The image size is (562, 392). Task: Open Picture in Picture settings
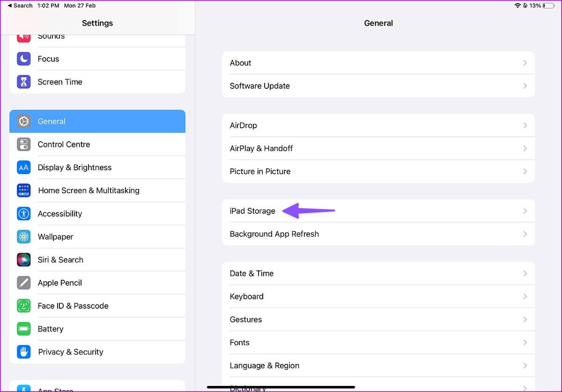click(378, 171)
